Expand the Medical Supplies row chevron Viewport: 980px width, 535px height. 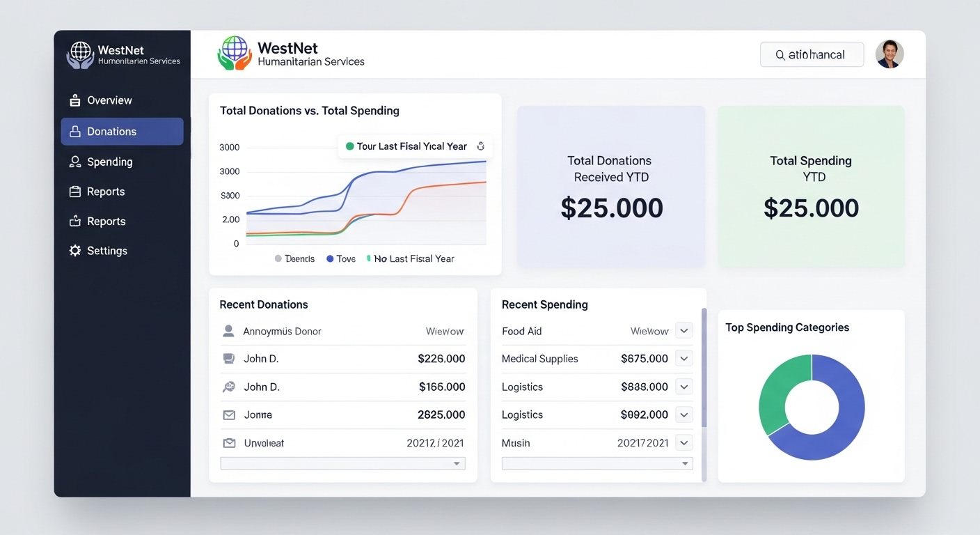pos(684,359)
